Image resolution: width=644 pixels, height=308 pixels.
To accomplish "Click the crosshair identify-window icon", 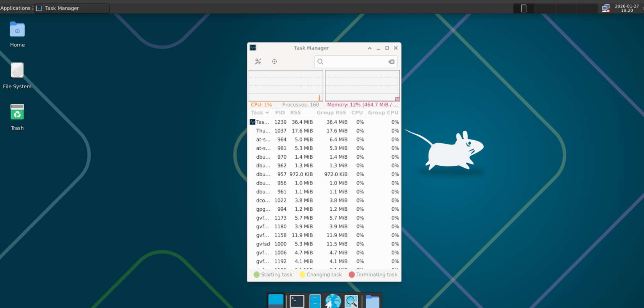I will pos(274,61).
